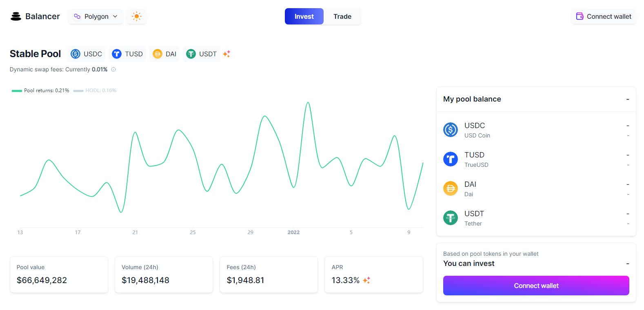This screenshot has width=644, height=310.
Task: Select the Invest tab
Action: 304,16
